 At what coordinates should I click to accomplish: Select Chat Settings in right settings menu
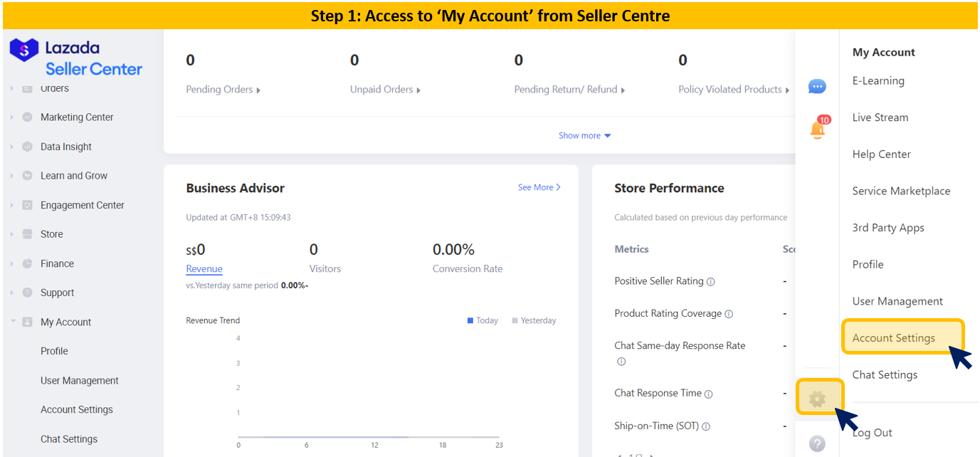tap(885, 374)
